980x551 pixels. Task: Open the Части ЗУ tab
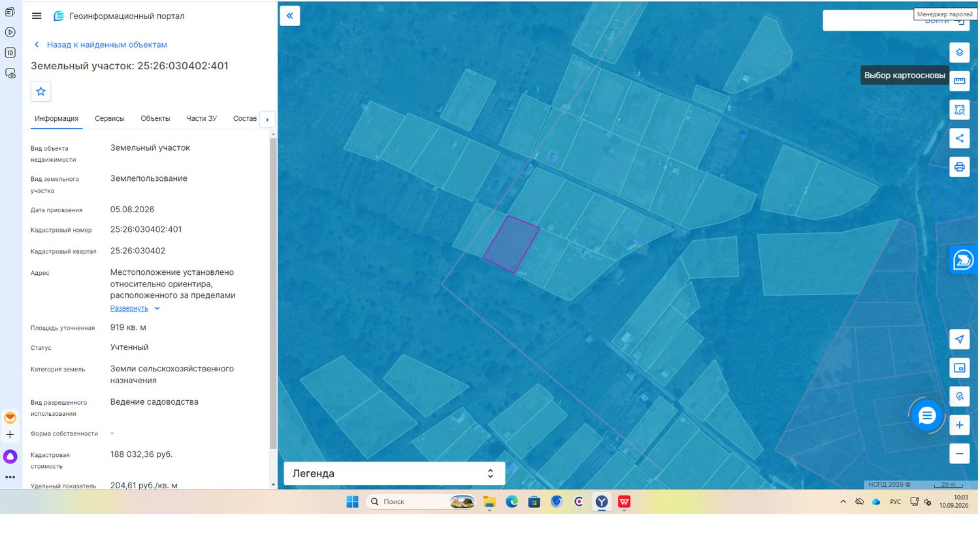click(x=201, y=119)
